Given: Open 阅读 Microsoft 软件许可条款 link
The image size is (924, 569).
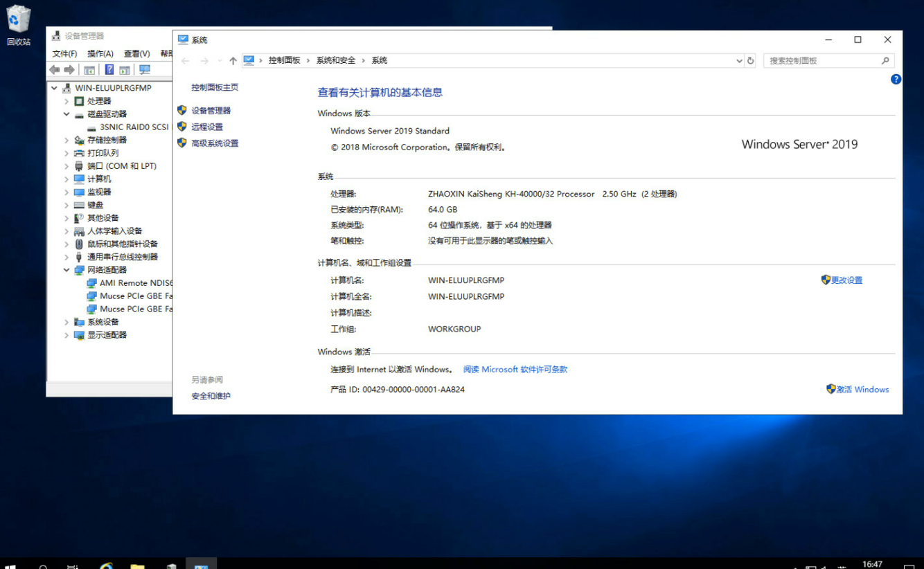Looking at the screenshot, I should pyautogui.click(x=515, y=370).
